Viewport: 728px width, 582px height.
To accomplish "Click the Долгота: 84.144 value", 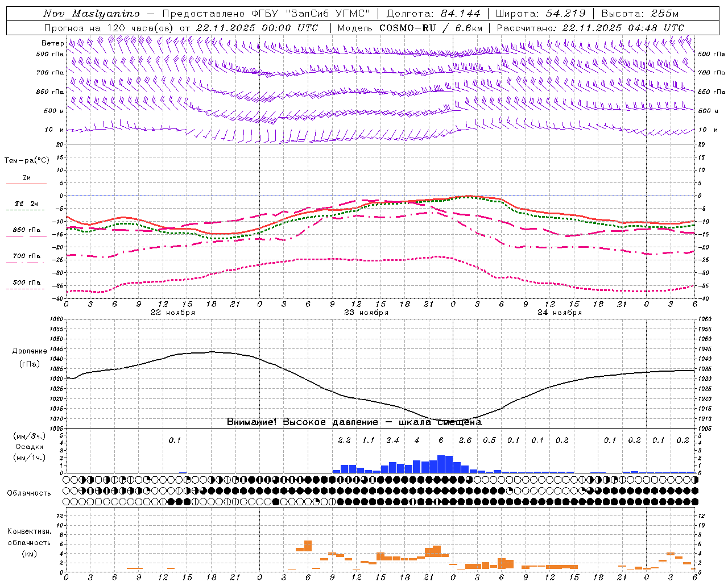I will [433, 14].
